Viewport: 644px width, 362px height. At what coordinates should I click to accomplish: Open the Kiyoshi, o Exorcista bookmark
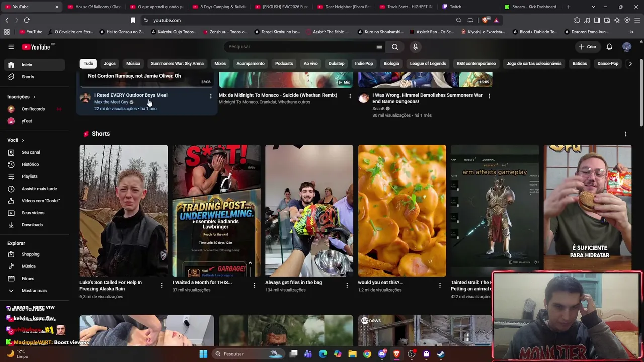(x=482, y=32)
